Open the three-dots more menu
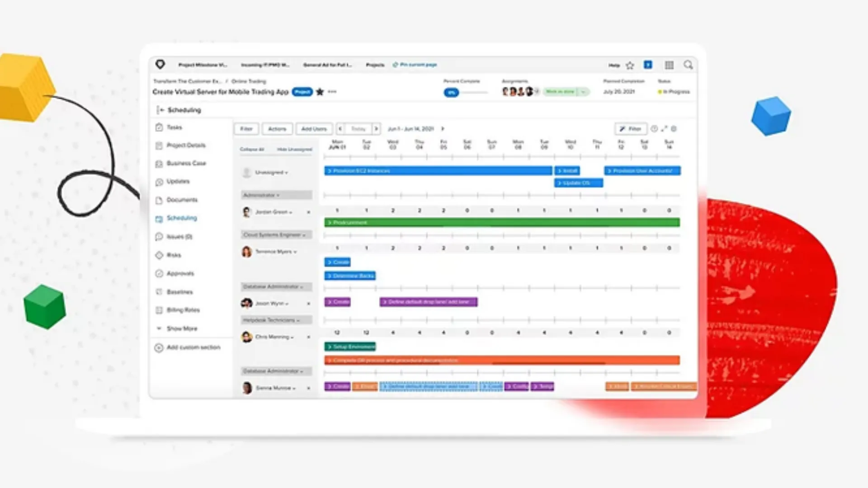Screen dimensions: 868x488 click(x=332, y=92)
